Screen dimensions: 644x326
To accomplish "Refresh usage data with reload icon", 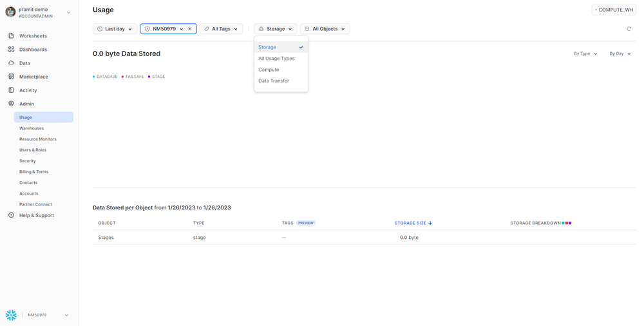I will [629, 29].
